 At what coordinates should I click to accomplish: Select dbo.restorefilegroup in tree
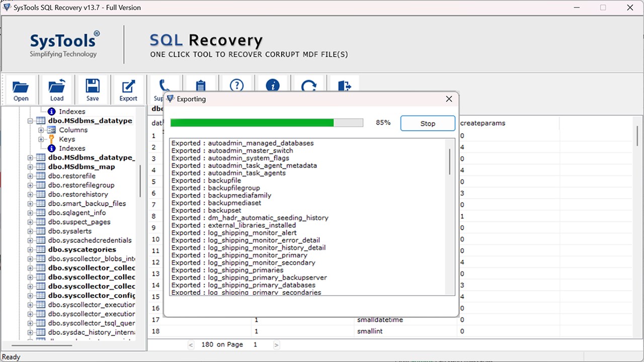tap(82, 185)
